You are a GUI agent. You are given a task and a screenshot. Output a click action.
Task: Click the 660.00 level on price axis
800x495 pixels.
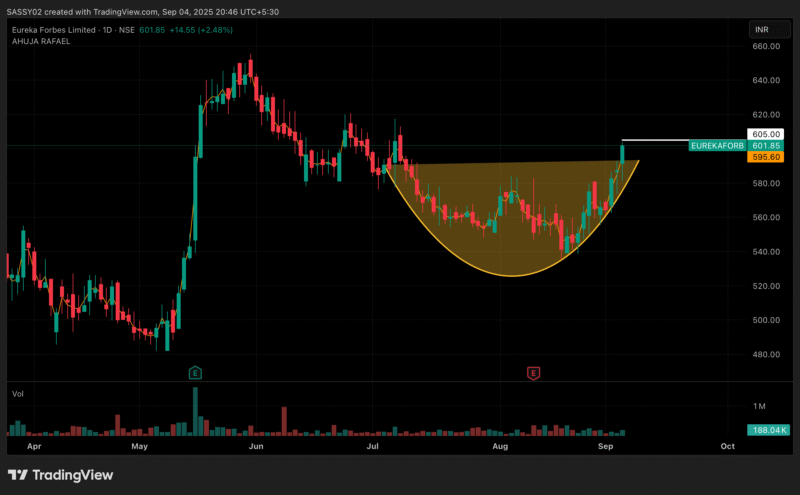click(765, 46)
